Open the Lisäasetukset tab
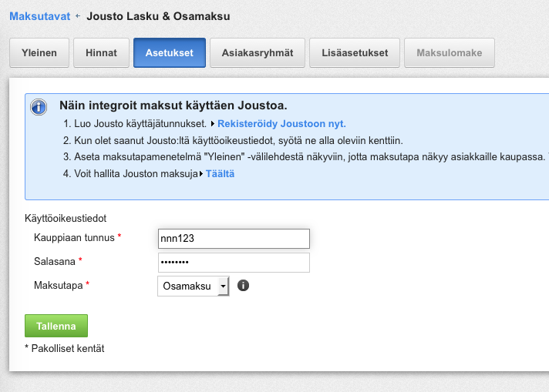Viewport: 549px width, 392px height. [x=355, y=53]
